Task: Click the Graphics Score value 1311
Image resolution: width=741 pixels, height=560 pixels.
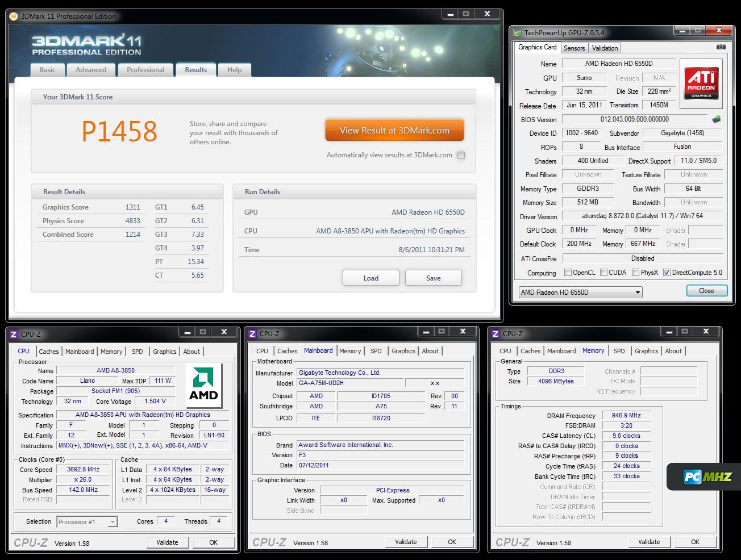Action: pos(133,207)
